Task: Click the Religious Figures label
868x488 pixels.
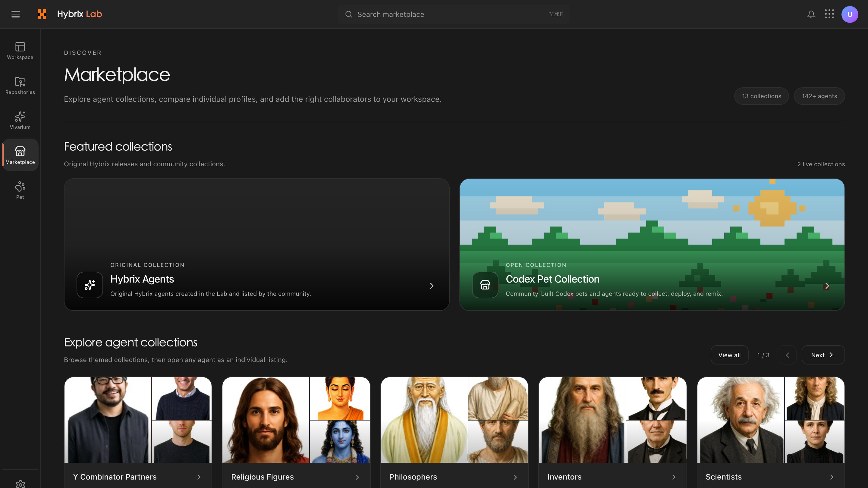Action: 262,477
